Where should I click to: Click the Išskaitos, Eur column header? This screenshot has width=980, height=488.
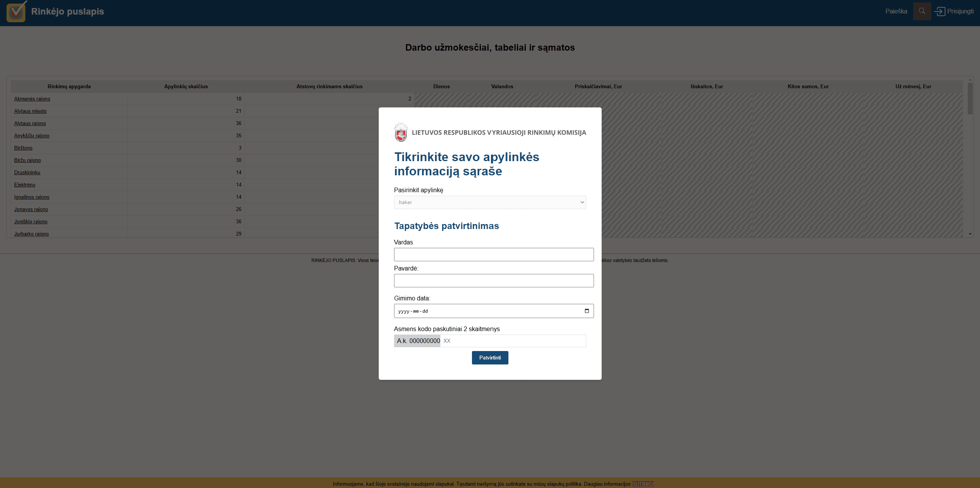[707, 86]
